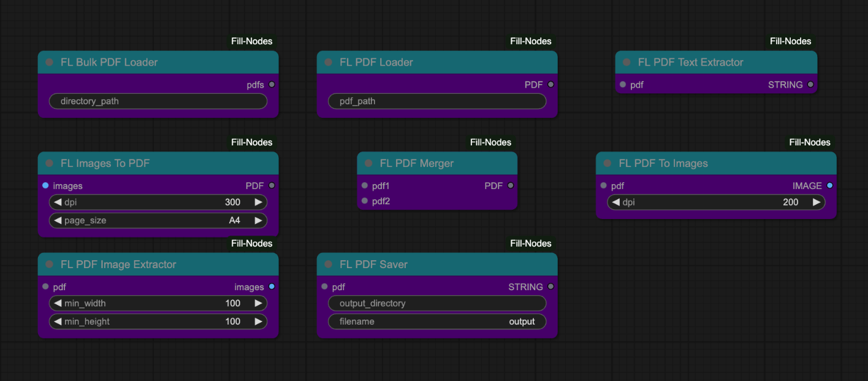Click the page_size A4 value
Viewport: 868px width, 381px height.
(x=234, y=220)
